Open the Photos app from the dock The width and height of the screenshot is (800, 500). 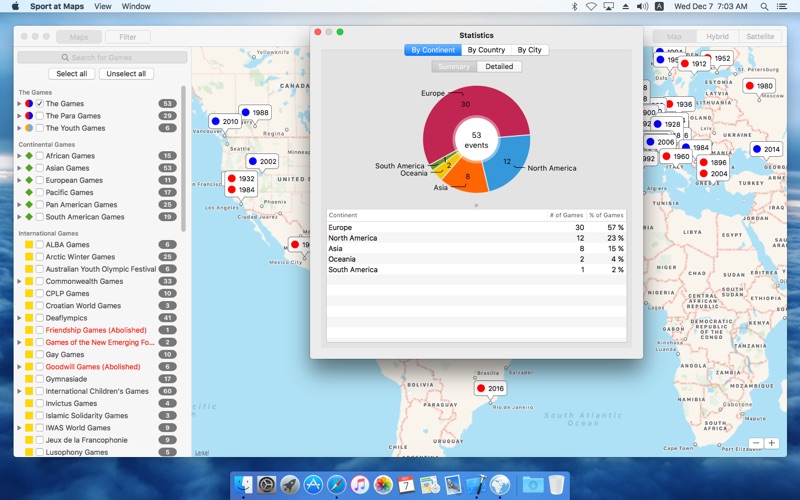[383, 484]
